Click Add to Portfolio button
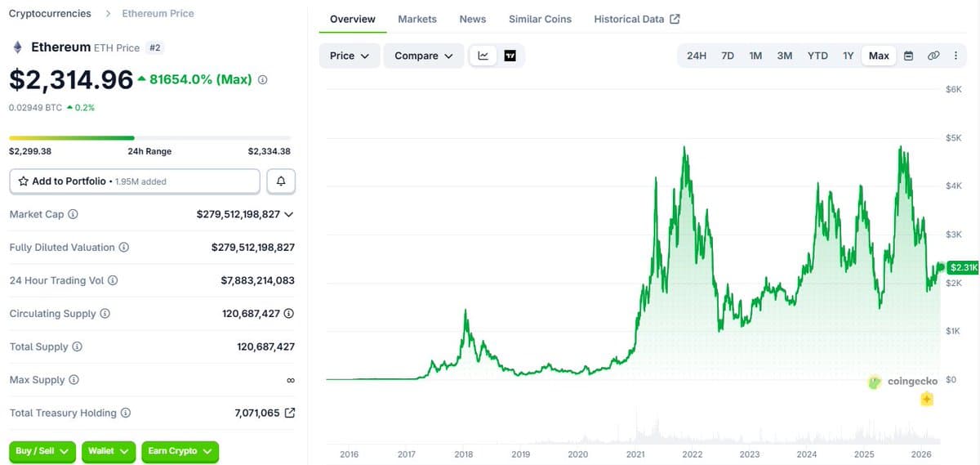 tap(135, 181)
